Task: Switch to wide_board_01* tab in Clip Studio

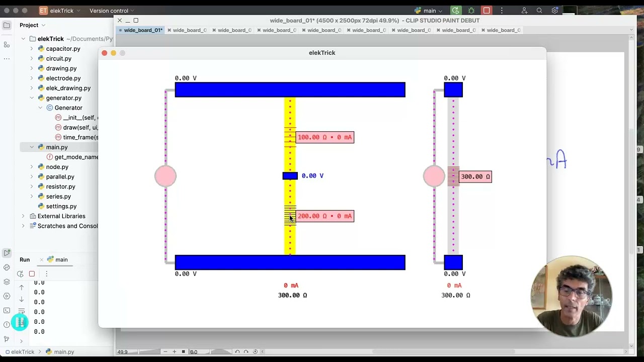Action: pos(140,30)
